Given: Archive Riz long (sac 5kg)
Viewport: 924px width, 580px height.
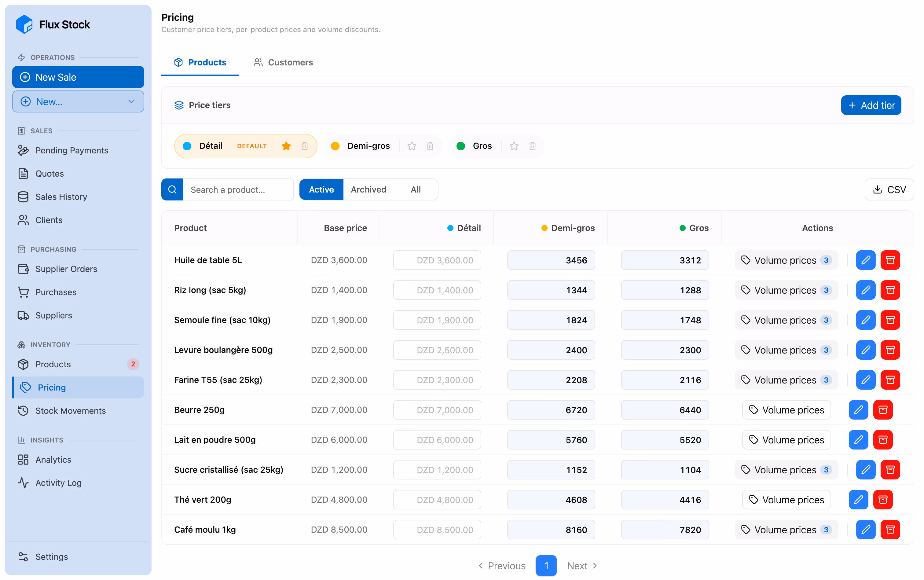Looking at the screenshot, I should (890, 290).
